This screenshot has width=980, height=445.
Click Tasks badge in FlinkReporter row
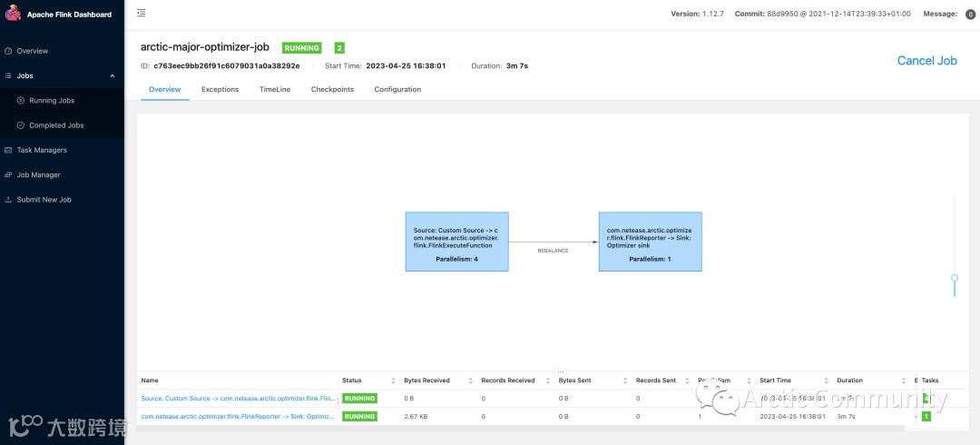pyautogui.click(x=926, y=416)
